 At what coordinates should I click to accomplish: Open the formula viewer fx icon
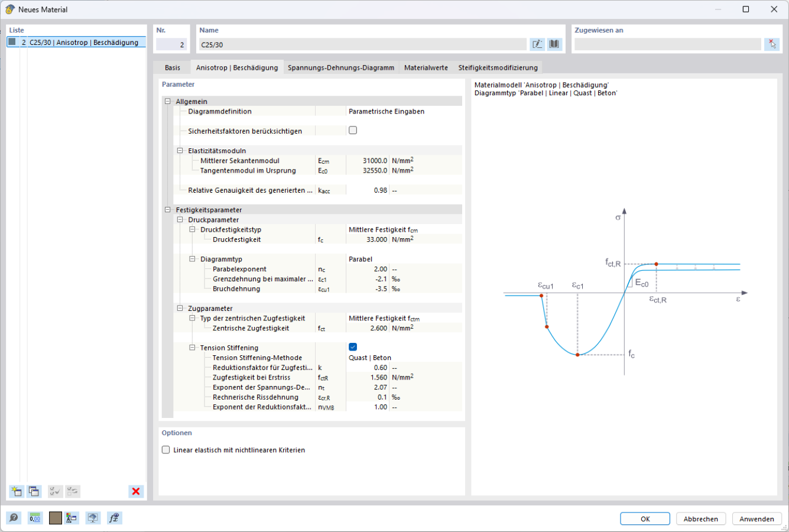[115, 518]
